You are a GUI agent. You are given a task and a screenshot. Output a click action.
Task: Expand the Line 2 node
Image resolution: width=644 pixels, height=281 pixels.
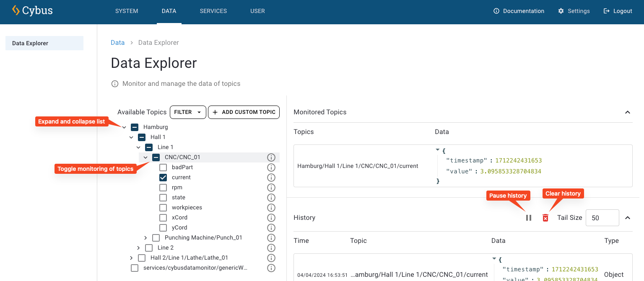138,248
